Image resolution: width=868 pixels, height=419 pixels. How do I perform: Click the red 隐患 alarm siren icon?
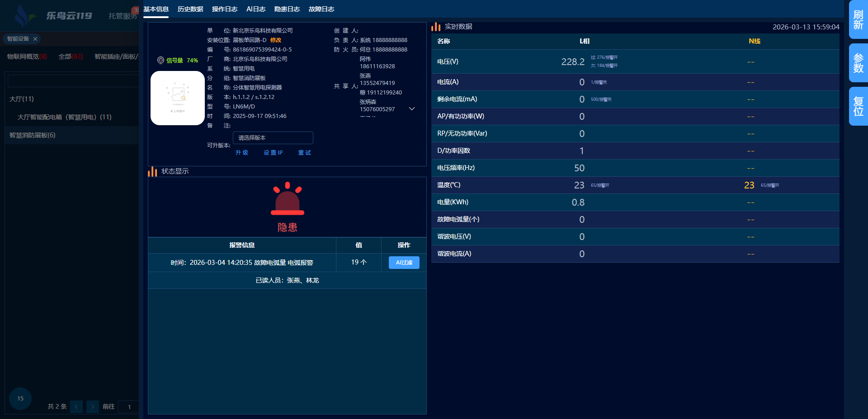tap(287, 199)
